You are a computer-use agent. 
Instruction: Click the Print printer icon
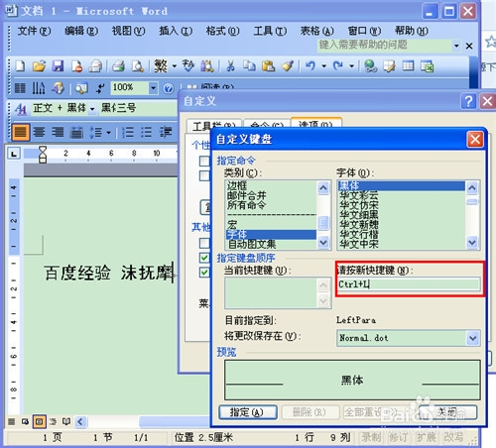coord(118,66)
